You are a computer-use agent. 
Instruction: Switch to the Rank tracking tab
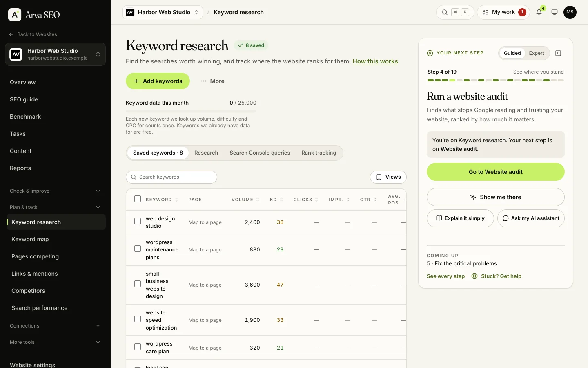319,153
